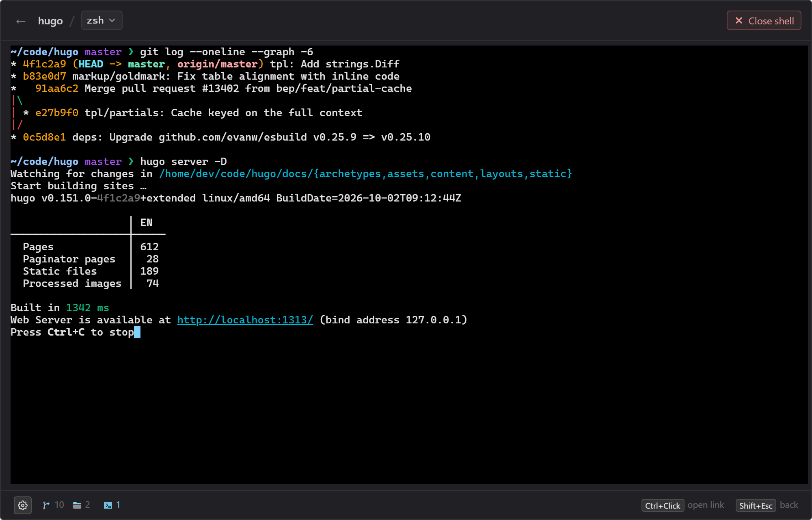Image resolution: width=812 pixels, height=520 pixels.
Task: Open the folders indicator showing 2
Action: [81, 505]
